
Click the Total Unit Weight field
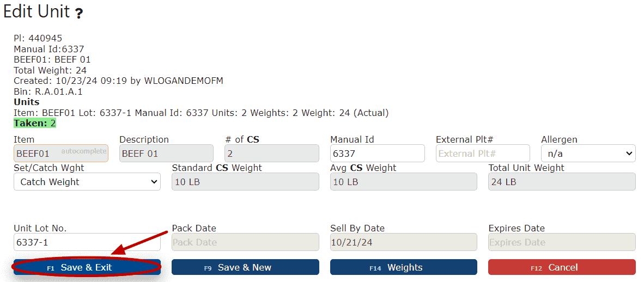tap(562, 182)
